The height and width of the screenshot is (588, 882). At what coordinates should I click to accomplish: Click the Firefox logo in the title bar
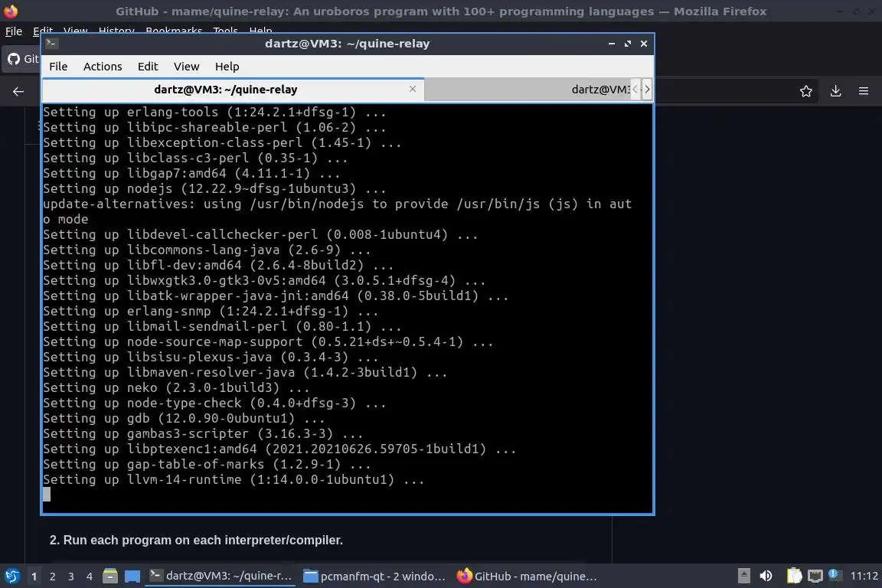pyautogui.click(x=11, y=11)
